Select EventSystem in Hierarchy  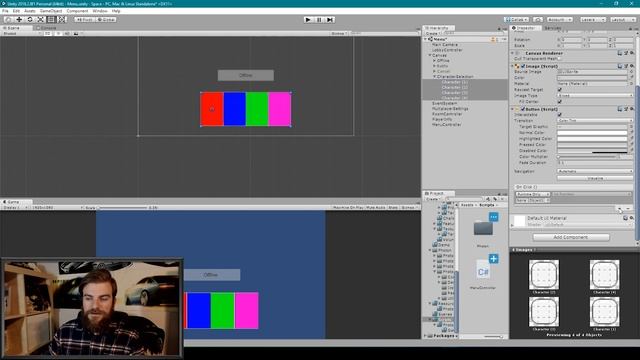tap(444, 103)
